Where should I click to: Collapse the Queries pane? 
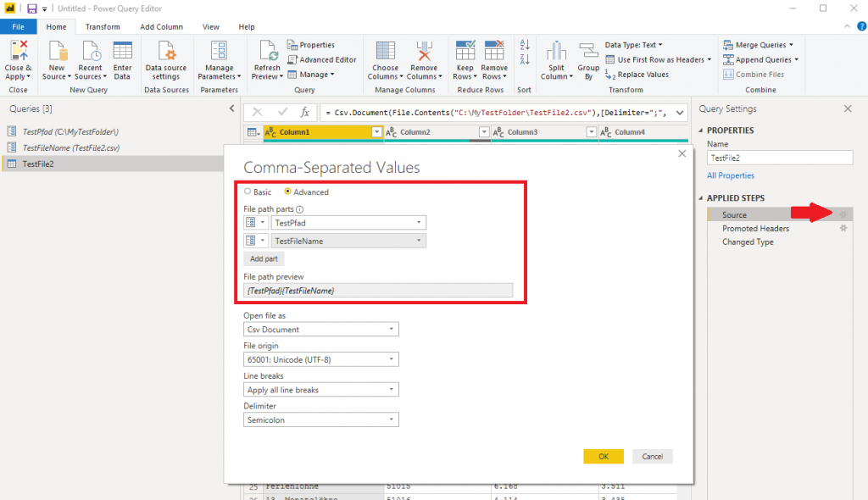pyautogui.click(x=232, y=108)
